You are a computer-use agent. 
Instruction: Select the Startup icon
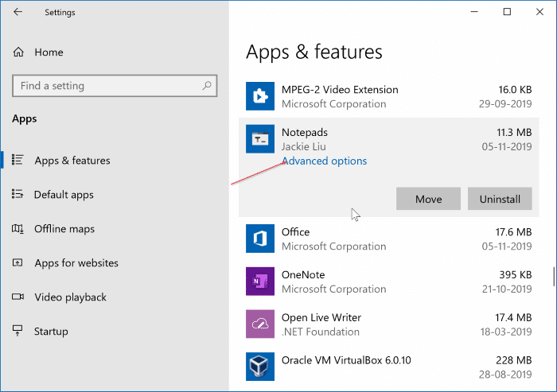pyautogui.click(x=18, y=331)
